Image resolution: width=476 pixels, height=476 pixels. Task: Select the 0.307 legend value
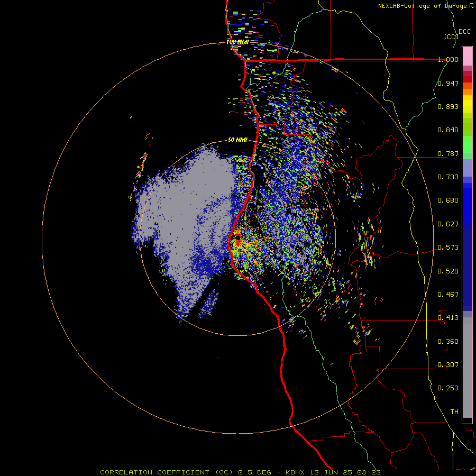[448, 365]
